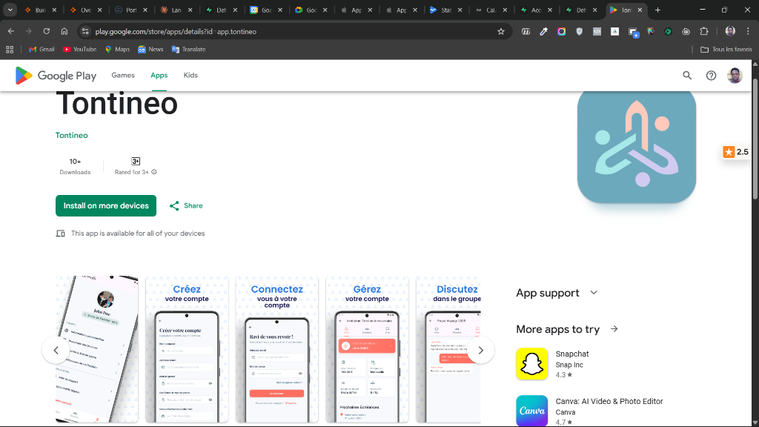Close the active Tontineo browser tab
759x427 pixels.
639,10
